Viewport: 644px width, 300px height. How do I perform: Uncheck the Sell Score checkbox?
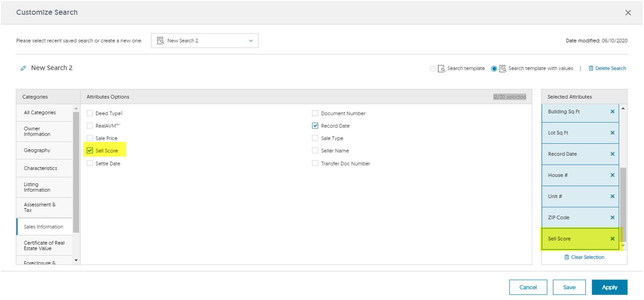(x=90, y=151)
